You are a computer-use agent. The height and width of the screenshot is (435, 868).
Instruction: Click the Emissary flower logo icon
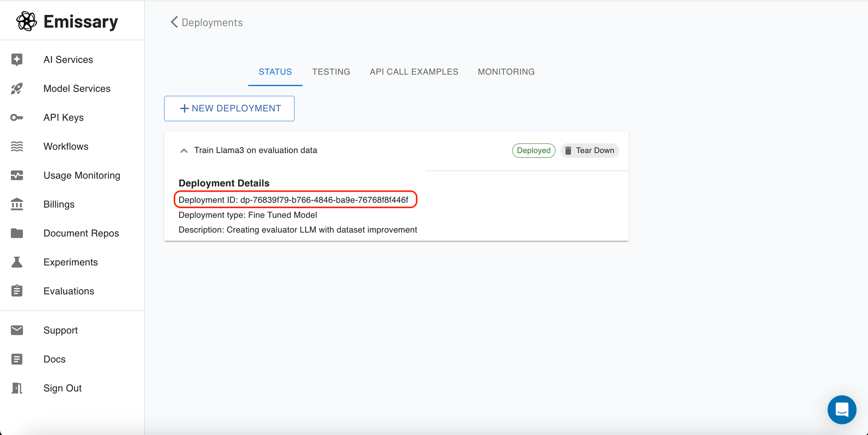[x=26, y=21]
